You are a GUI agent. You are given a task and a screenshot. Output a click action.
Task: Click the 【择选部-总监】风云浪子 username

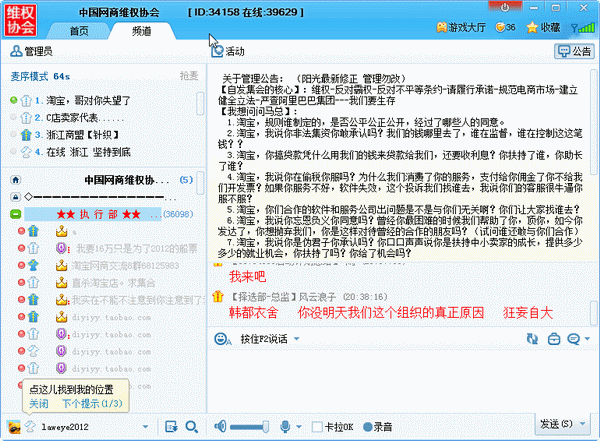coord(283,297)
